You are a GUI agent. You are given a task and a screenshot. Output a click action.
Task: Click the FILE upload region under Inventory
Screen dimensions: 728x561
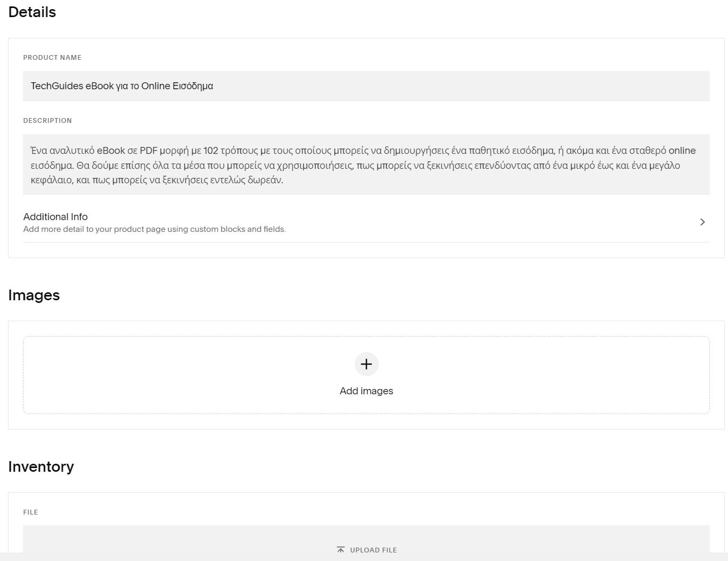coord(366,541)
